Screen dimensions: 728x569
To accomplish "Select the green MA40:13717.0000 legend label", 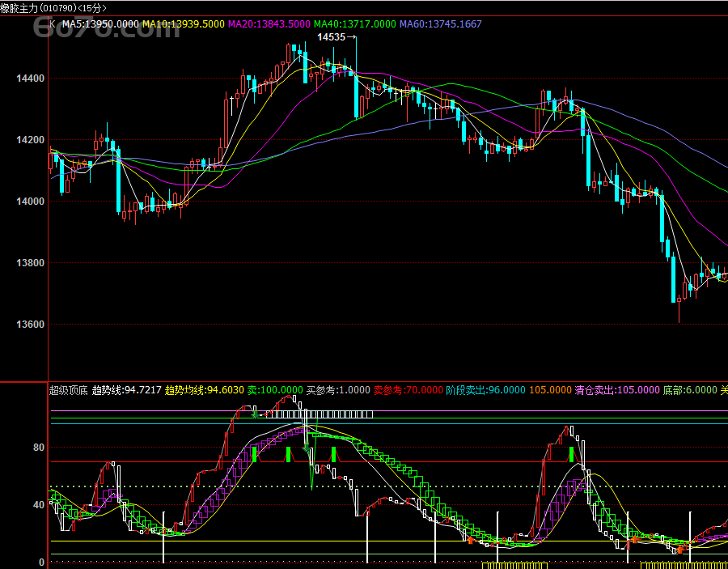I will click(x=355, y=24).
